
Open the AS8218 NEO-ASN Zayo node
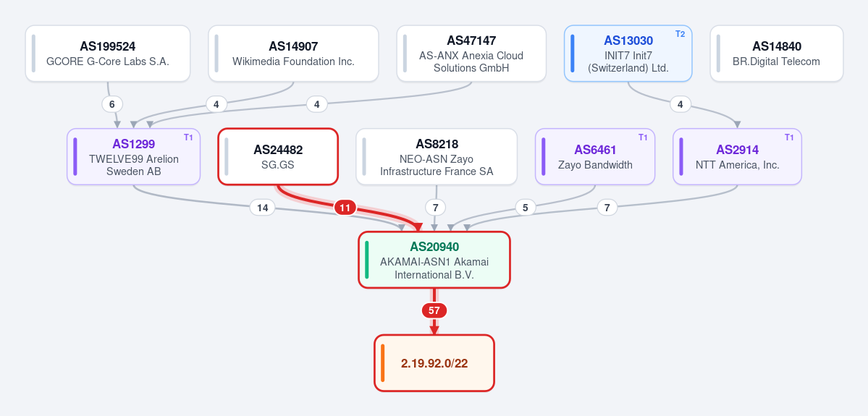(437, 157)
